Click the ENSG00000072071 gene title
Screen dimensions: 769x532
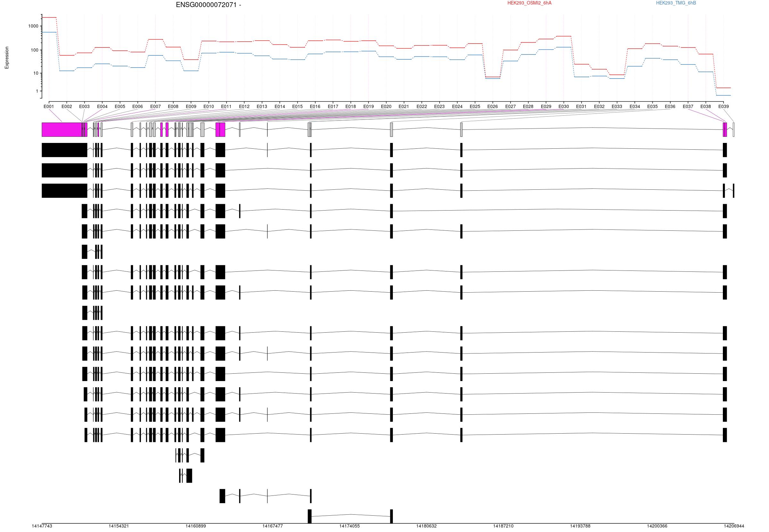click(x=209, y=5)
